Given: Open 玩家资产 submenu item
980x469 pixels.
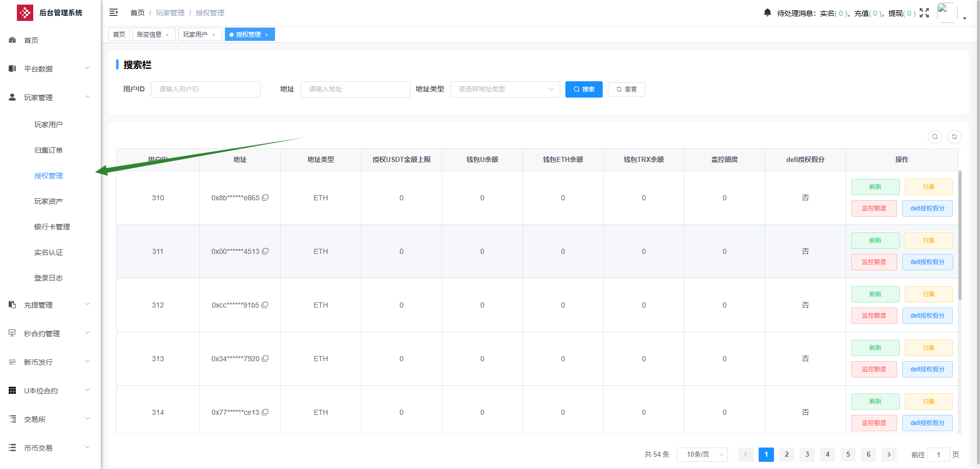Looking at the screenshot, I should click(x=50, y=201).
